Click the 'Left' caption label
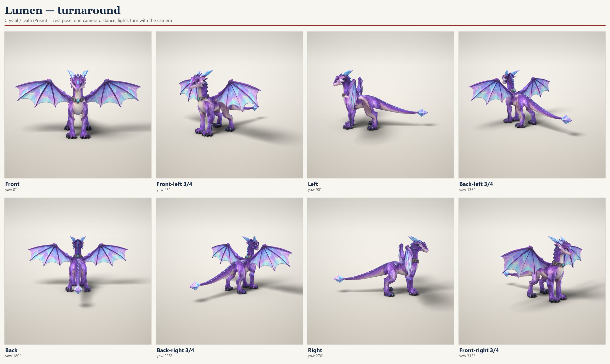The width and height of the screenshot is (610, 364). click(313, 184)
